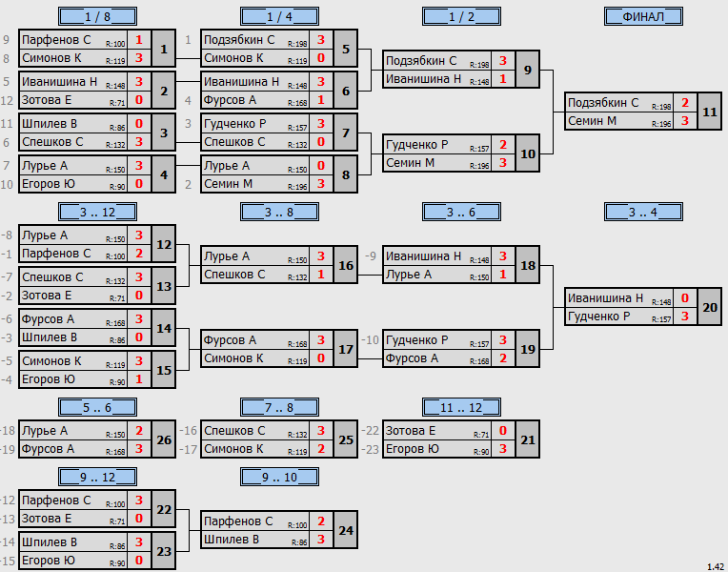728x572 pixels.
Task: Click the '1 / 4' round header
Action: point(279,17)
